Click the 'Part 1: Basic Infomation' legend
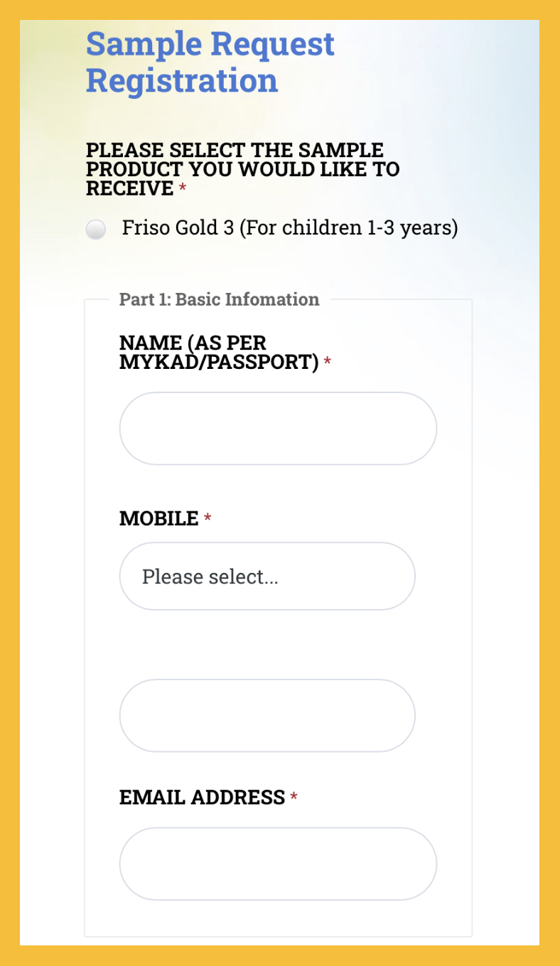 click(219, 299)
